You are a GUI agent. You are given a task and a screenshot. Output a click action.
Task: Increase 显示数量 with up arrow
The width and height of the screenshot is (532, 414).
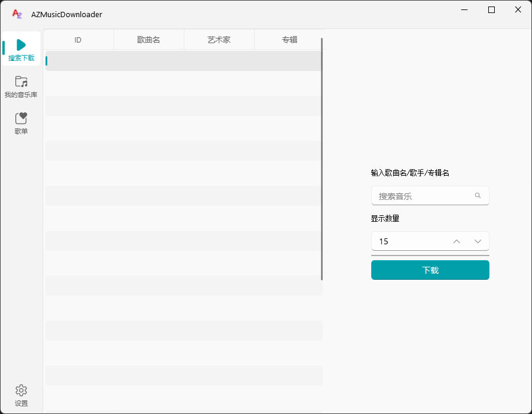[457, 242]
